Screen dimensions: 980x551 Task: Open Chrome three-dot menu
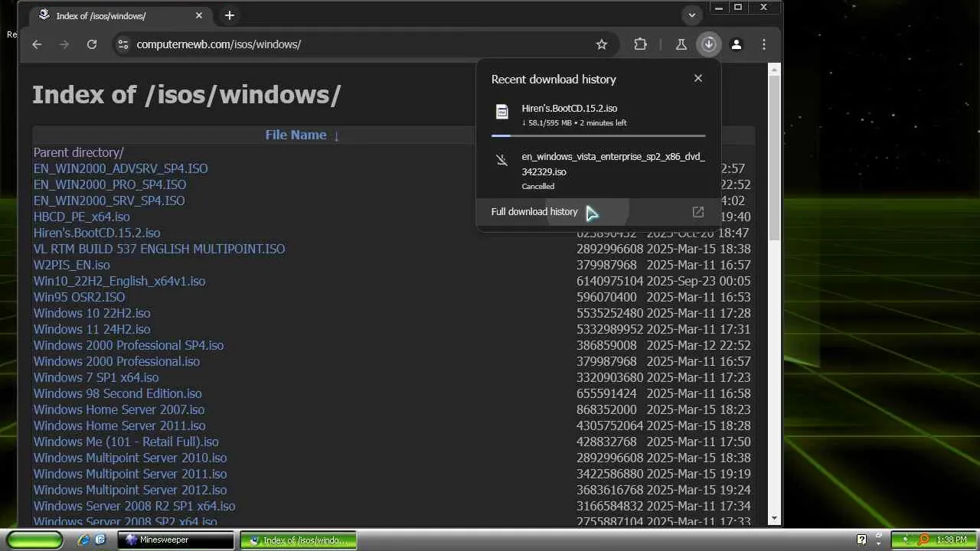(764, 44)
